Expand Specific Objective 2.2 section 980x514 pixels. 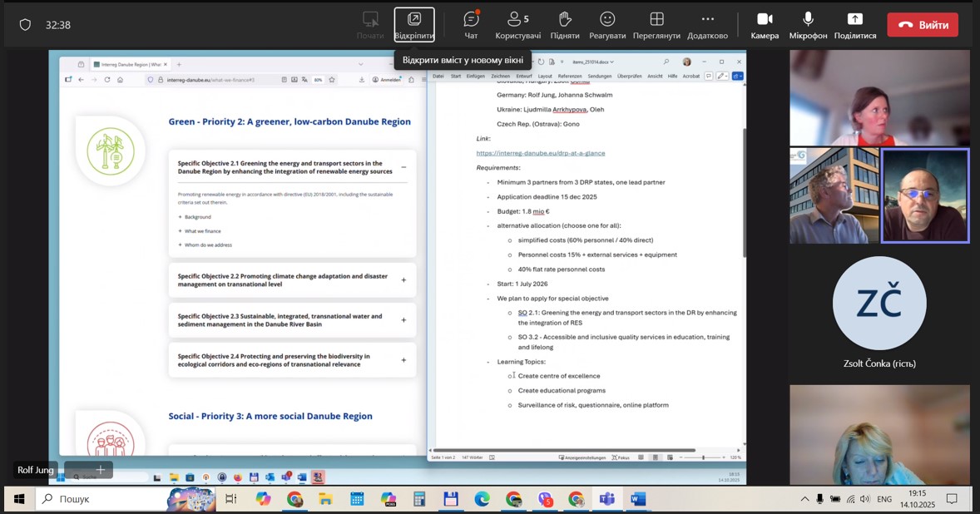(x=403, y=280)
